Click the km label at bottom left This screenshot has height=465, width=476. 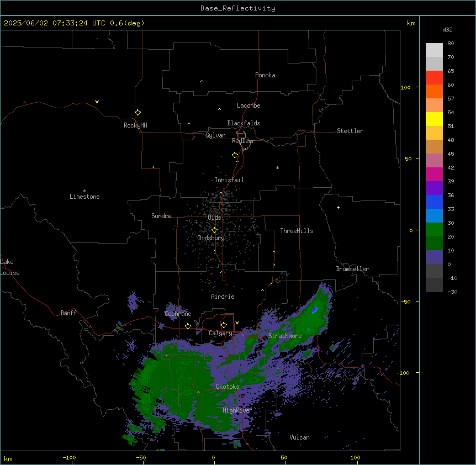tap(8, 458)
